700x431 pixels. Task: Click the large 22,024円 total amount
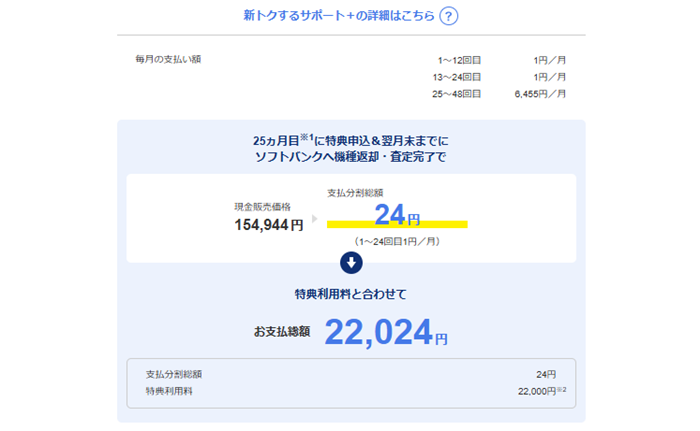(x=385, y=331)
